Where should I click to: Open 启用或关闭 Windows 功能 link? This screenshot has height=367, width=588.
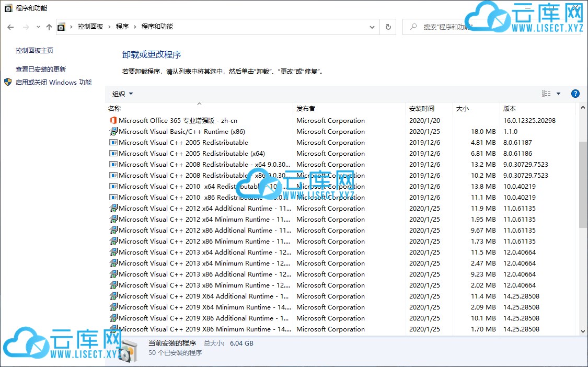tap(53, 83)
